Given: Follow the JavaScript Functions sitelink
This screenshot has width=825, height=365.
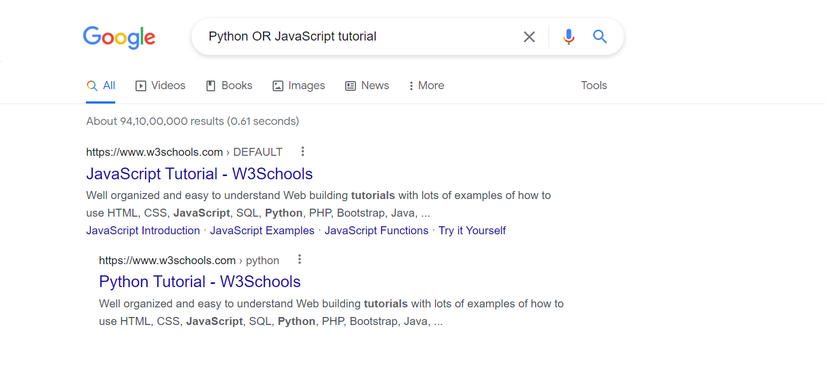Looking at the screenshot, I should click(377, 231).
